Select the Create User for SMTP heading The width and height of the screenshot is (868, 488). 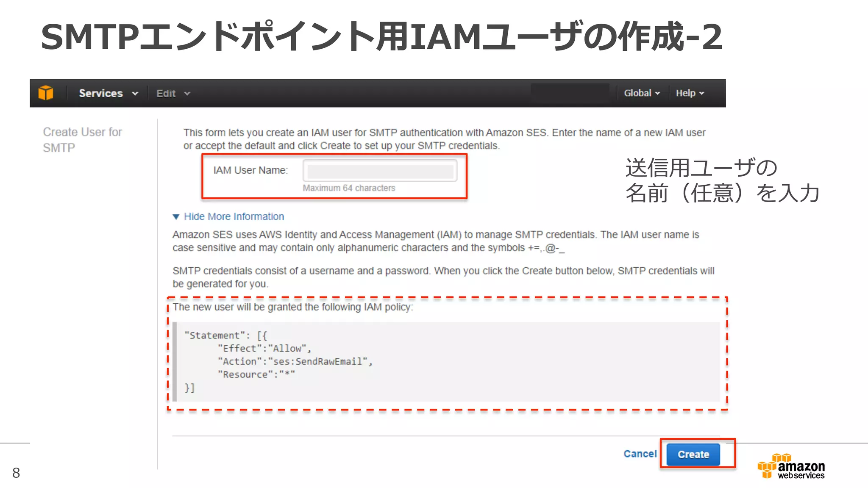point(82,140)
